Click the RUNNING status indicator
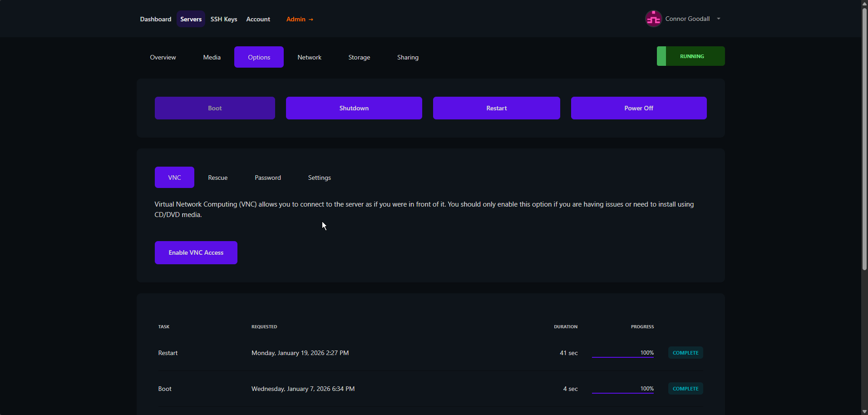Viewport: 868px width, 415px height. (690, 56)
